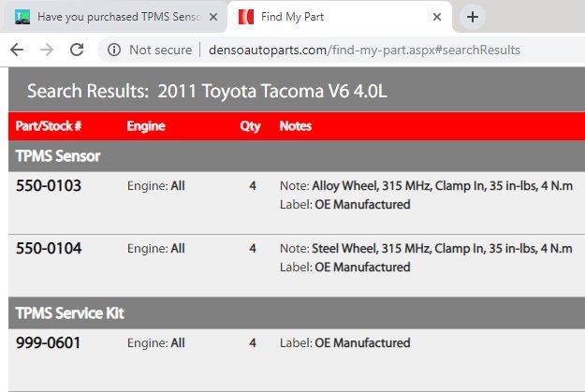This screenshot has width=585, height=392.
Task: Close the Find My Part tab
Action: pos(437,17)
